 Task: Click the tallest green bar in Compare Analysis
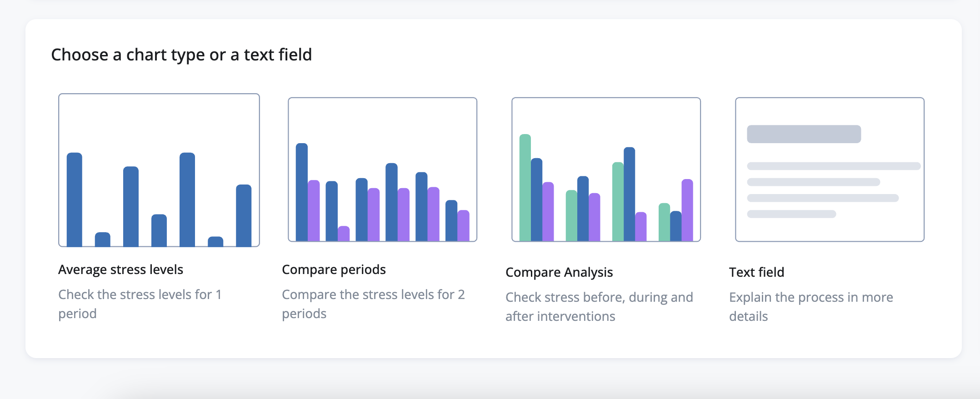(x=525, y=187)
